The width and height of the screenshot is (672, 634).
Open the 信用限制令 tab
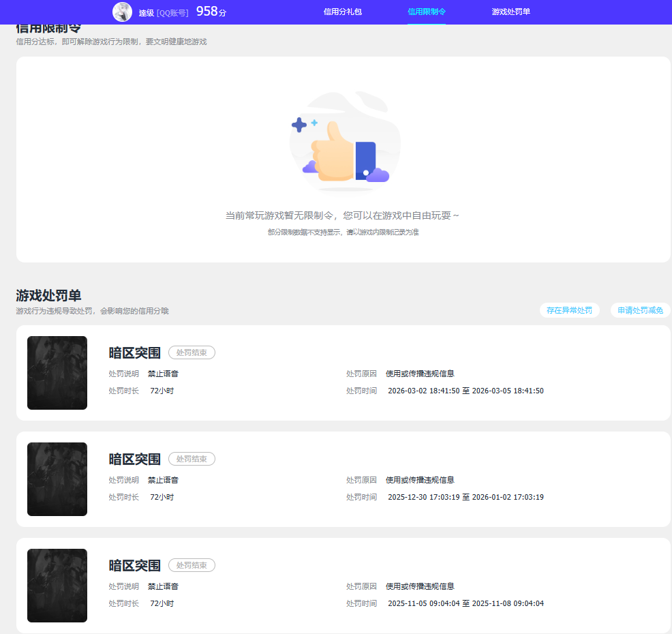(426, 12)
